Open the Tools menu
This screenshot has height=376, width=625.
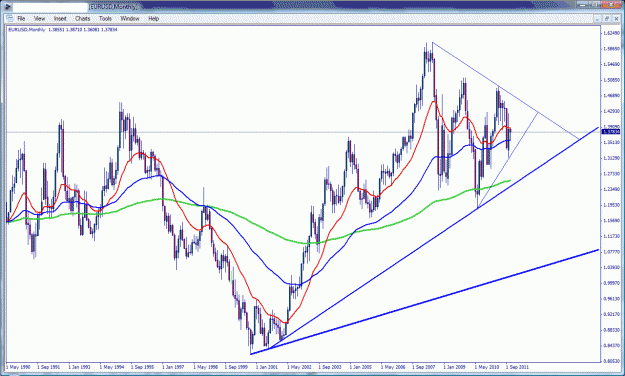pos(105,18)
